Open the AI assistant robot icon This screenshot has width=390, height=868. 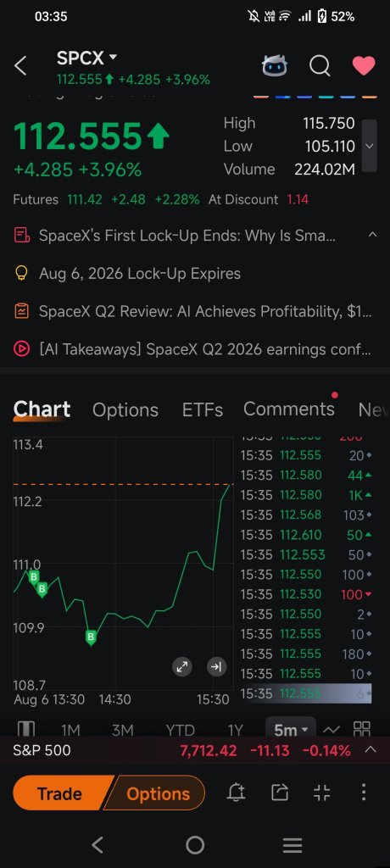coord(275,66)
